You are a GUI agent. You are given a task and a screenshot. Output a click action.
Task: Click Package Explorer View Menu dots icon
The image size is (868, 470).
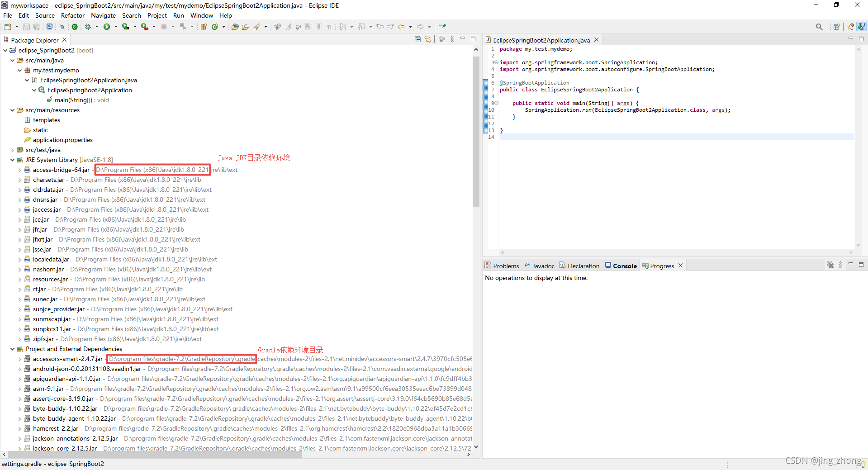[452, 39]
